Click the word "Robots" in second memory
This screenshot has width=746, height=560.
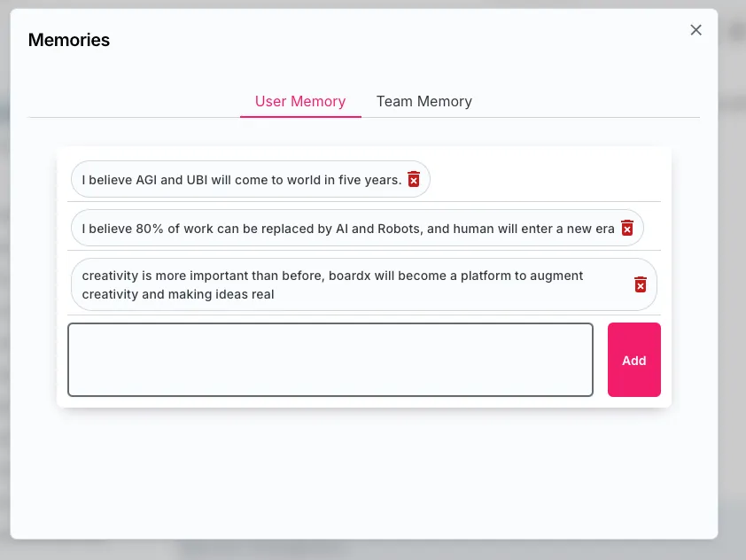click(x=400, y=229)
